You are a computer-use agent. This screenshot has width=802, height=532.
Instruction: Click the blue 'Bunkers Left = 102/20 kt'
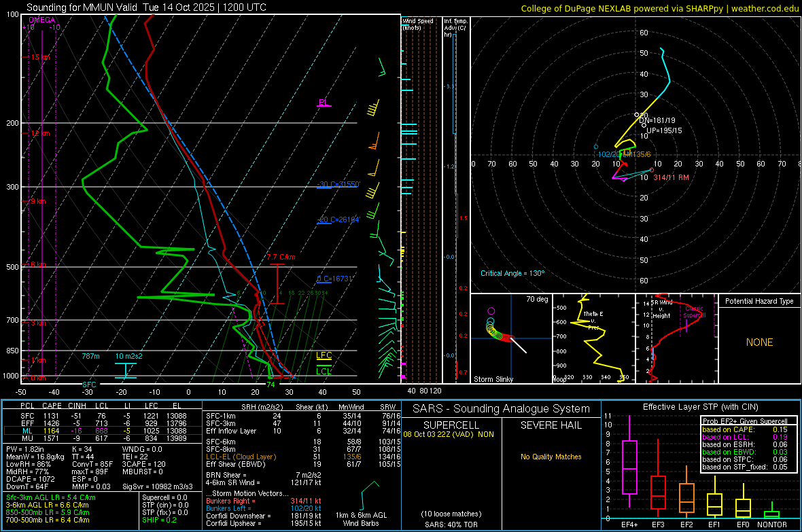[264, 508]
